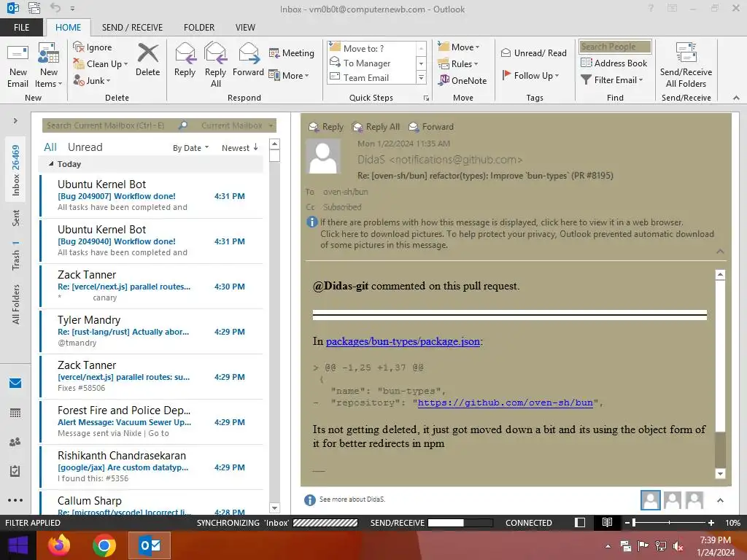
Task: Collapse the ribbon
Action: [736, 98]
